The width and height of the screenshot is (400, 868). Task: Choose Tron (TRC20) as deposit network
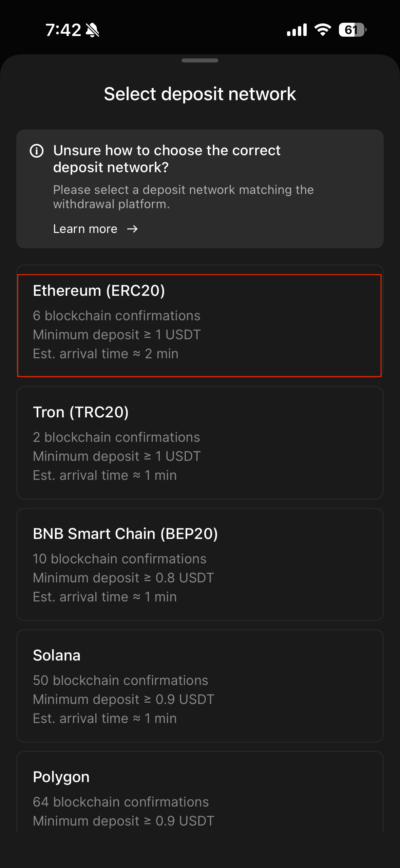pos(199,442)
